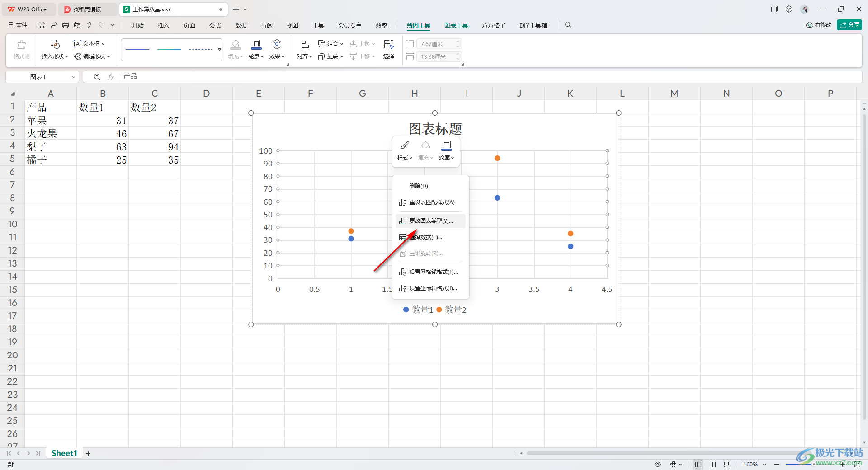
Task: Select row header 10
Action: coord(12,224)
